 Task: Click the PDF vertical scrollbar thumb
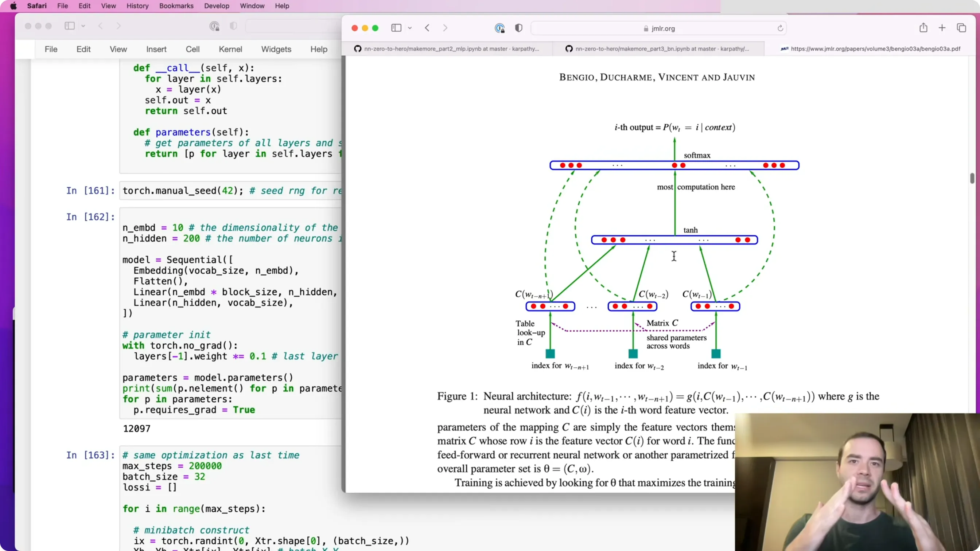(x=972, y=178)
